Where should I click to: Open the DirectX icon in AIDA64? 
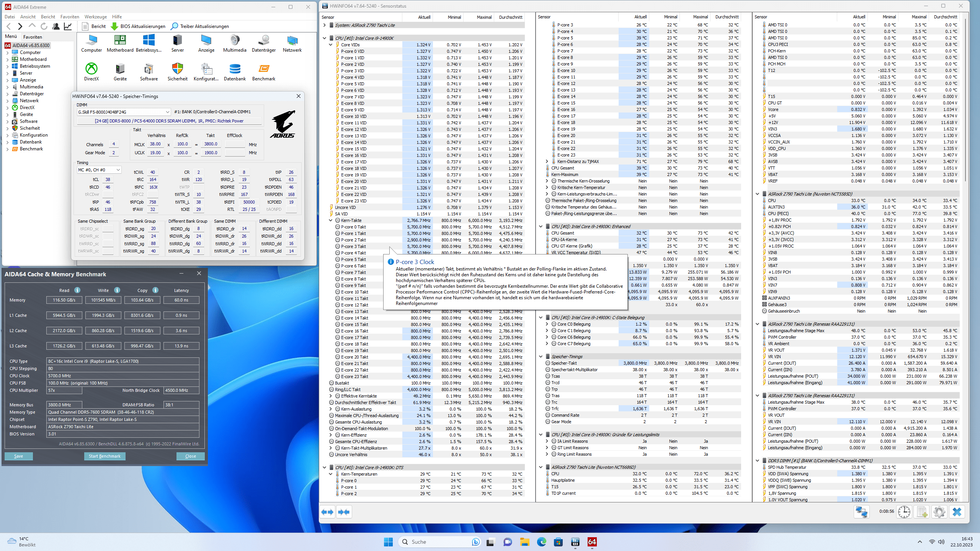(91, 69)
